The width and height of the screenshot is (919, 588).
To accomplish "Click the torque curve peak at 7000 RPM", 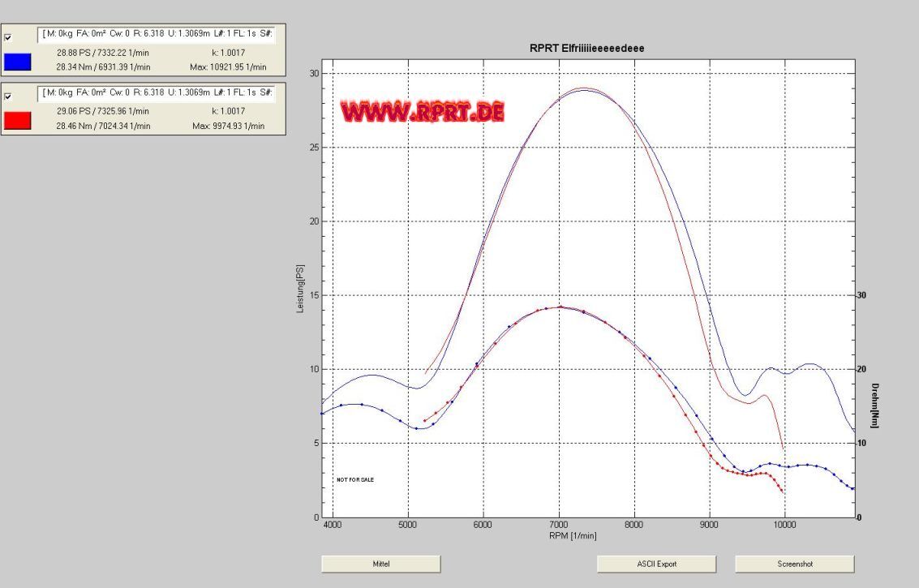I will coord(560,307).
